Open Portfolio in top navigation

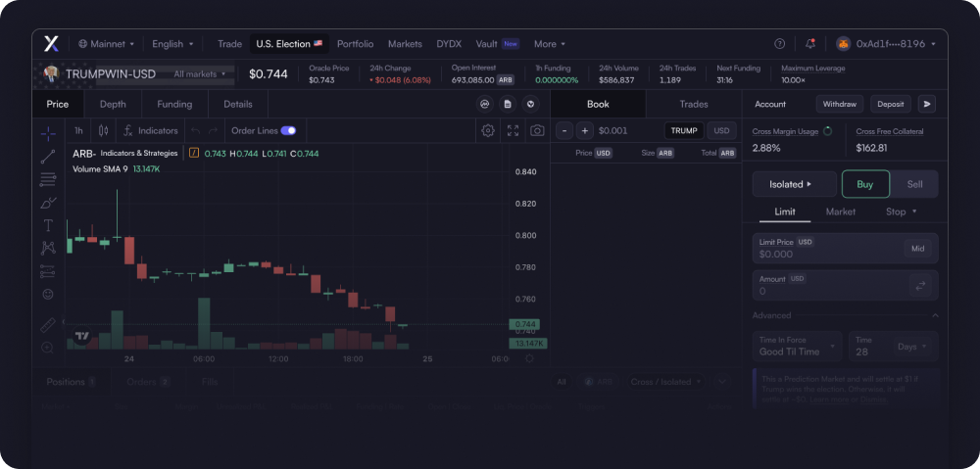click(355, 44)
